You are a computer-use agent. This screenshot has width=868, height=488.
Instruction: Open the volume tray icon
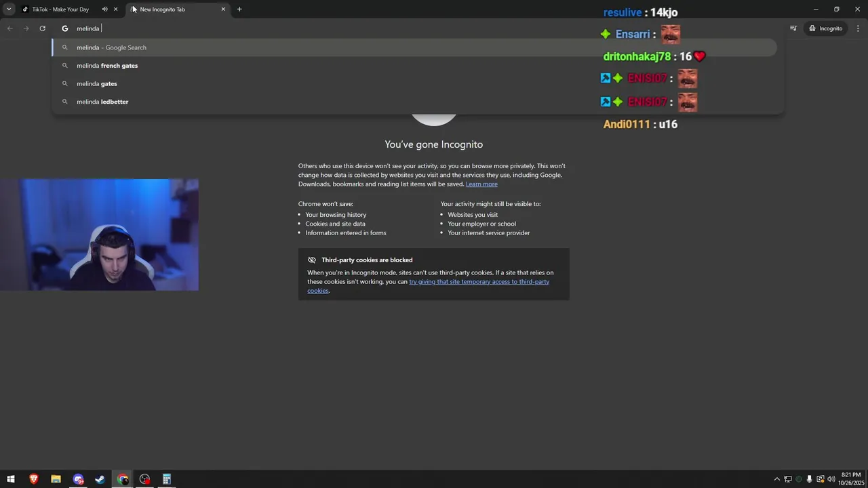831,479
